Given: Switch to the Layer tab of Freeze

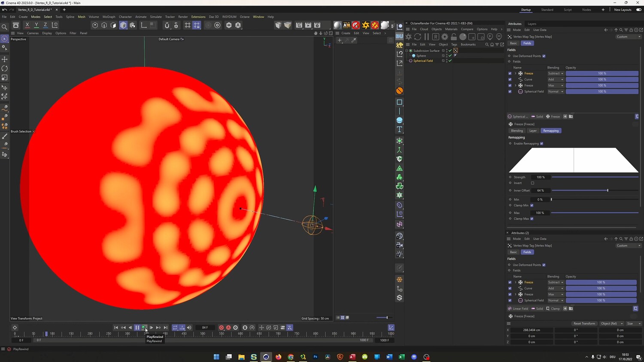Looking at the screenshot, I should pos(533,131).
